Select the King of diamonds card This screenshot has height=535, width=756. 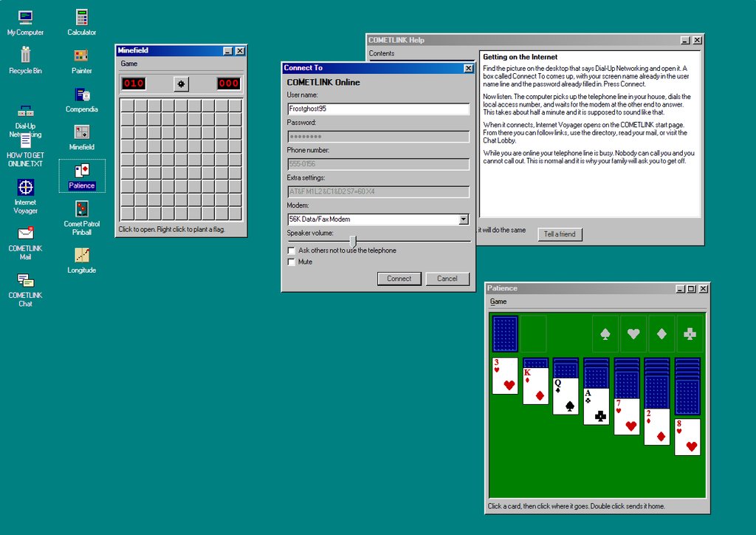536,386
